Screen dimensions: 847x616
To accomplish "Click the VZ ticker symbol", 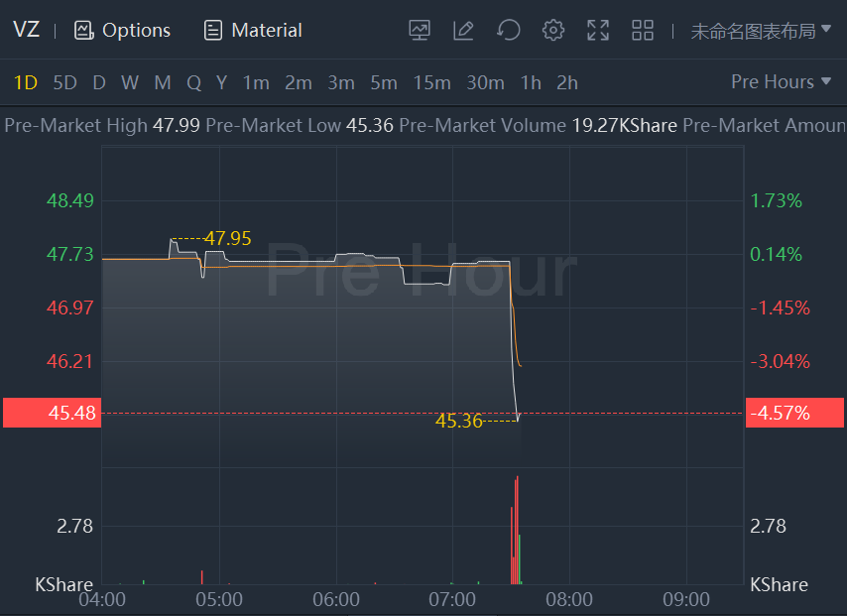I will [x=26, y=30].
